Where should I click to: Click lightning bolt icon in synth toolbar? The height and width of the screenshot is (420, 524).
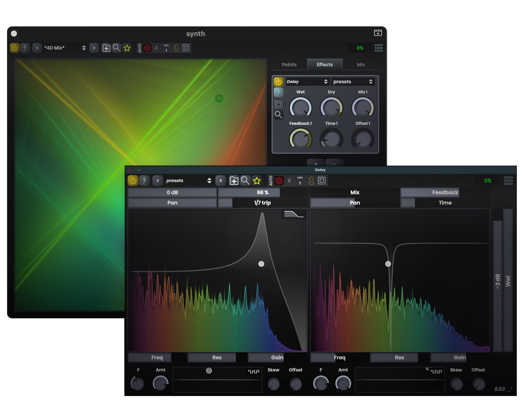(x=25, y=48)
